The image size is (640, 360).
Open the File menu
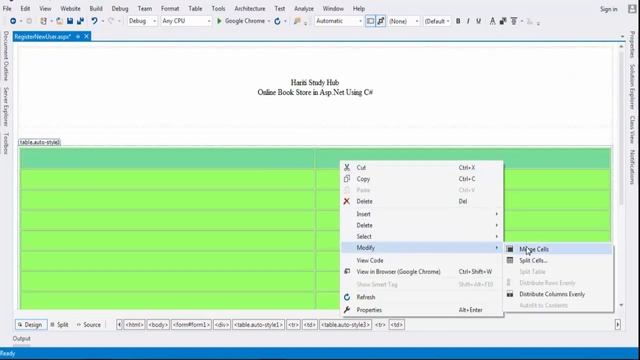[x=7, y=9]
